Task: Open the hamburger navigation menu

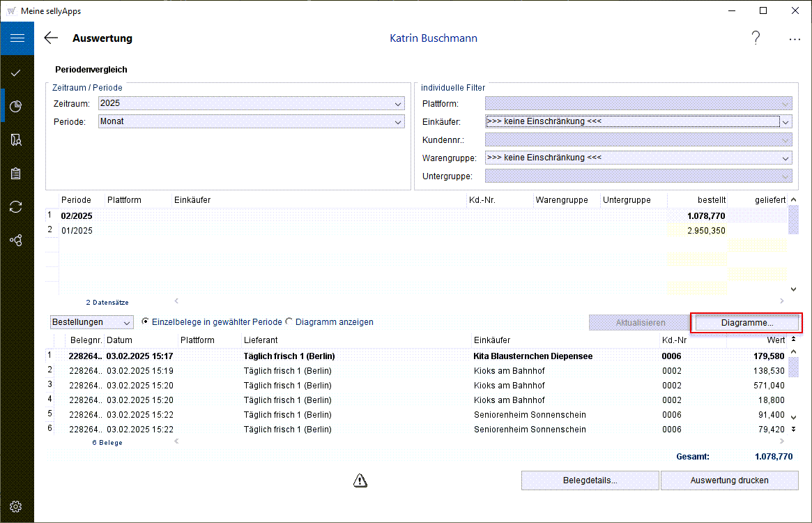Action: pyautogui.click(x=17, y=38)
